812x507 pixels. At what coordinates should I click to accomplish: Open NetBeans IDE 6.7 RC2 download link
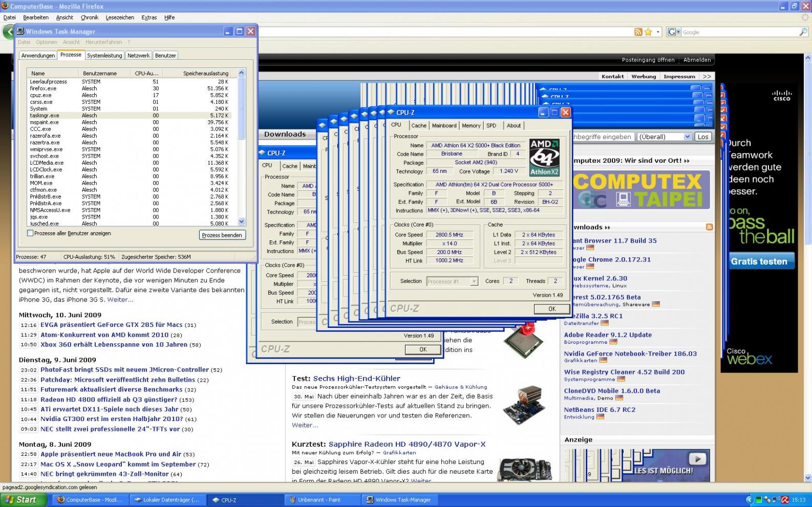[x=600, y=409]
